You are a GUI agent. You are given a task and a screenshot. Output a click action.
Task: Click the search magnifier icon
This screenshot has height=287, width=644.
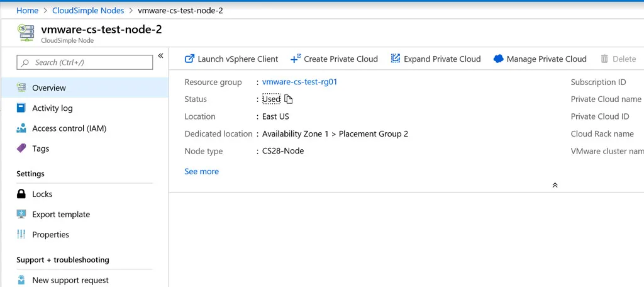(x=25, y=62)
